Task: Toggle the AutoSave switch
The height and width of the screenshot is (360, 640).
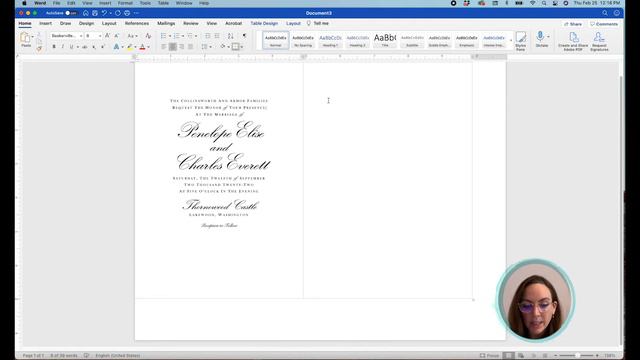Action: point(71,13)
